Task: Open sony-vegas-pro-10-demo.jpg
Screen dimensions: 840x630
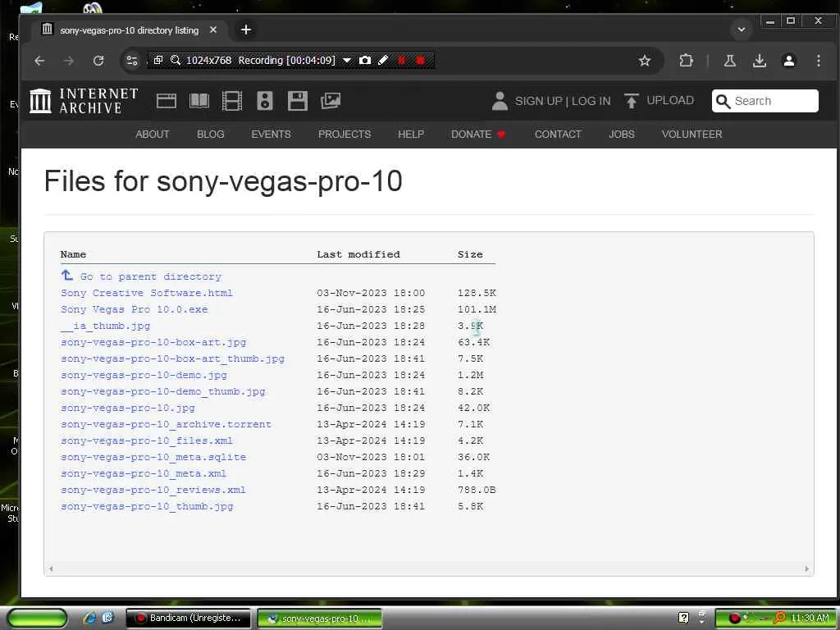Action: click(x=144, y=375)
